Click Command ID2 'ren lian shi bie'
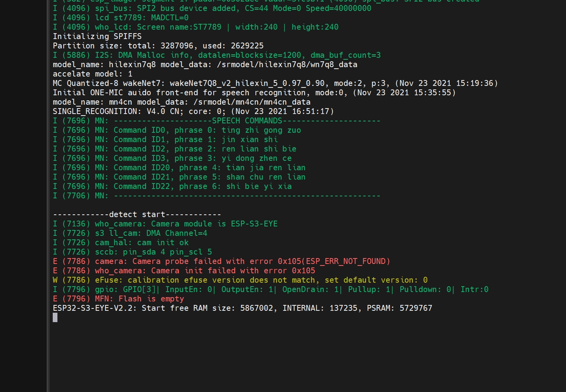This screenshot has width=566, height=392. (175, 149)
